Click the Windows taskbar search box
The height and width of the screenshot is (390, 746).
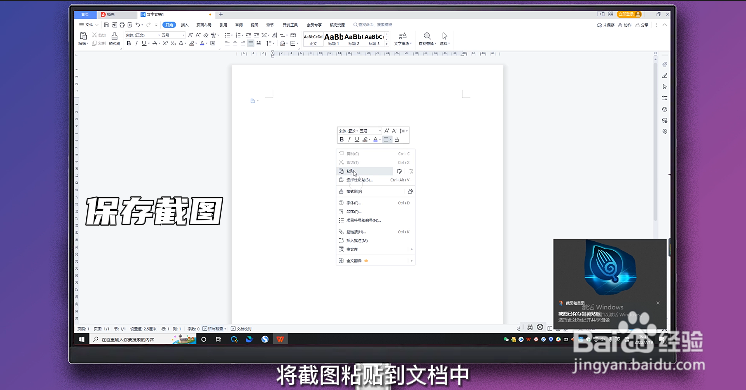point(143,340)
